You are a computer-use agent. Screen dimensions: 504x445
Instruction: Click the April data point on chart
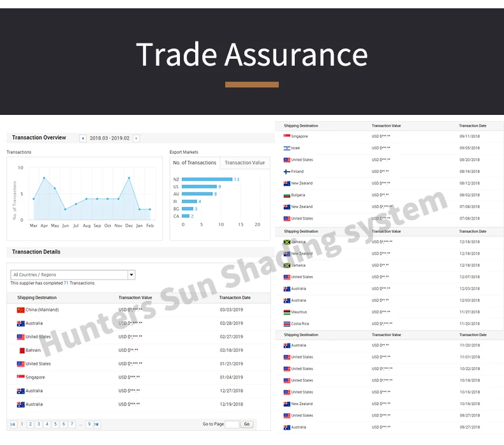44,178
